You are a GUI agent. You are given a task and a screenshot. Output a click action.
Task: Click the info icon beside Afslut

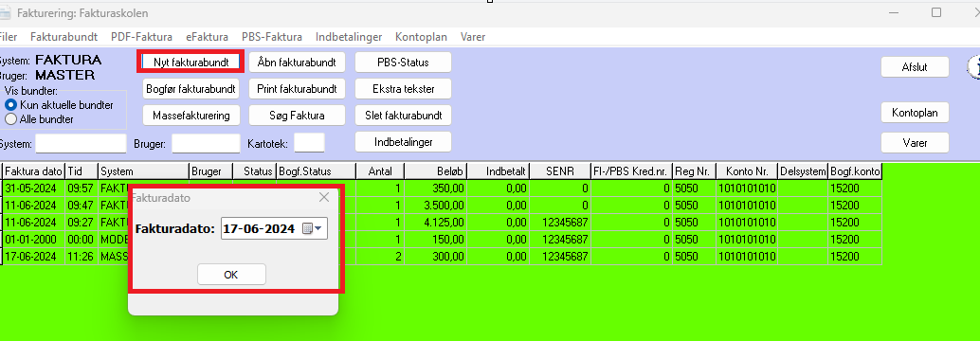(973, 67)
